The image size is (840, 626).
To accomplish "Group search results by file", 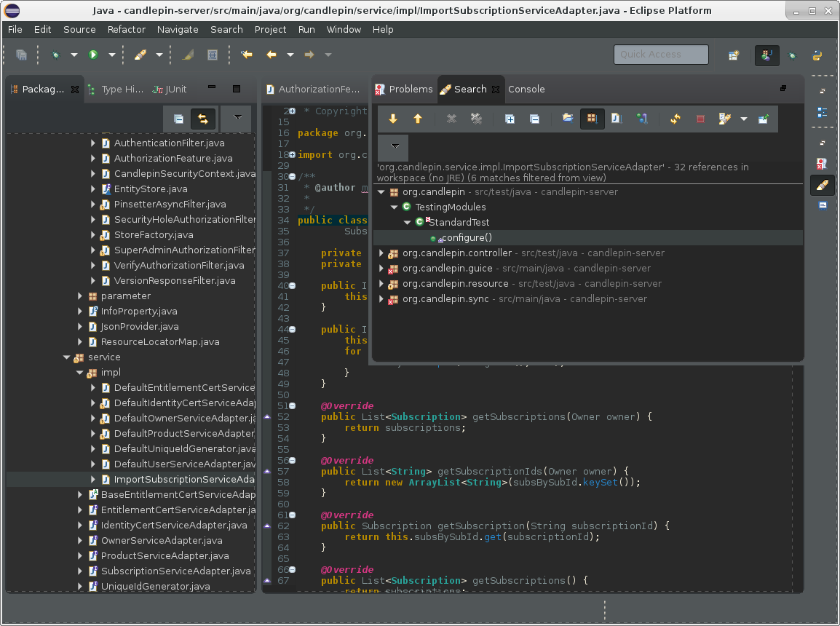I will coord(617,119).
